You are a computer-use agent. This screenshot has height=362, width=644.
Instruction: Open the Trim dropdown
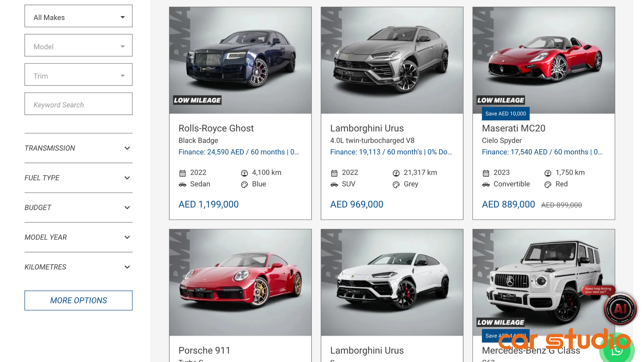(x=78, y=75)
